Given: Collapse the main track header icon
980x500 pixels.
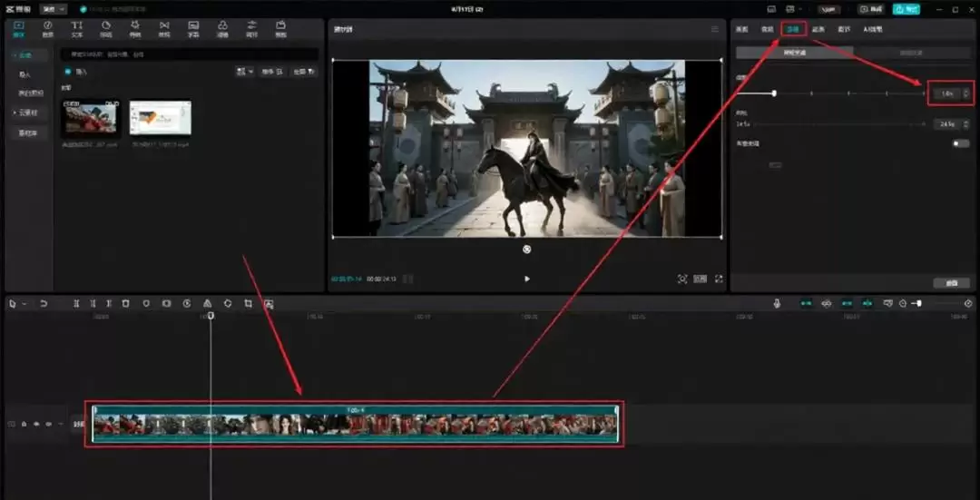Looking at the screenshot, I should tap(11, 424).
